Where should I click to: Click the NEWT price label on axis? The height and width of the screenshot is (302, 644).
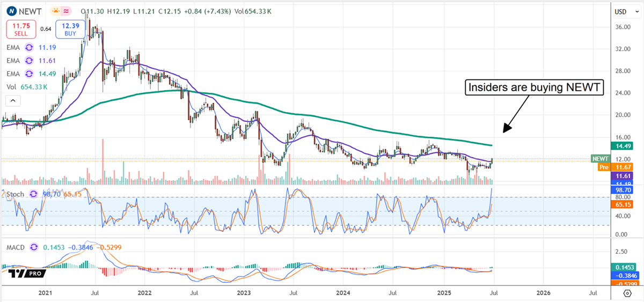pyautogui.click(x=599, y=159)
